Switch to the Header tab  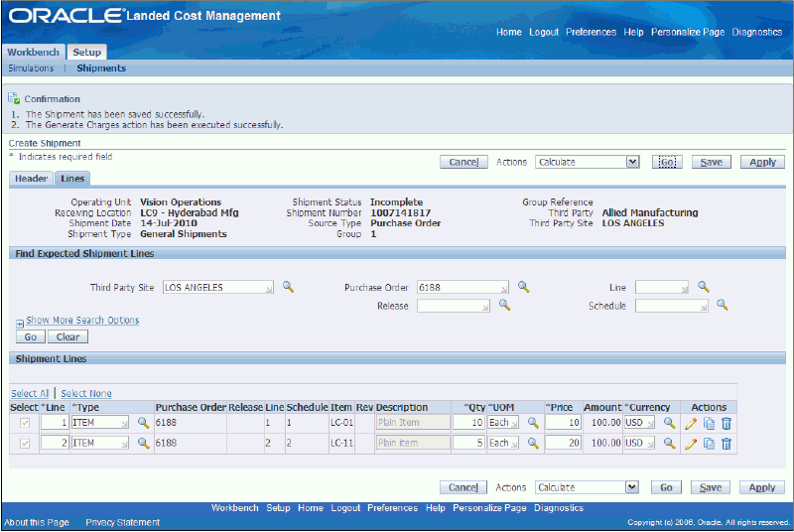click(31, 179)
